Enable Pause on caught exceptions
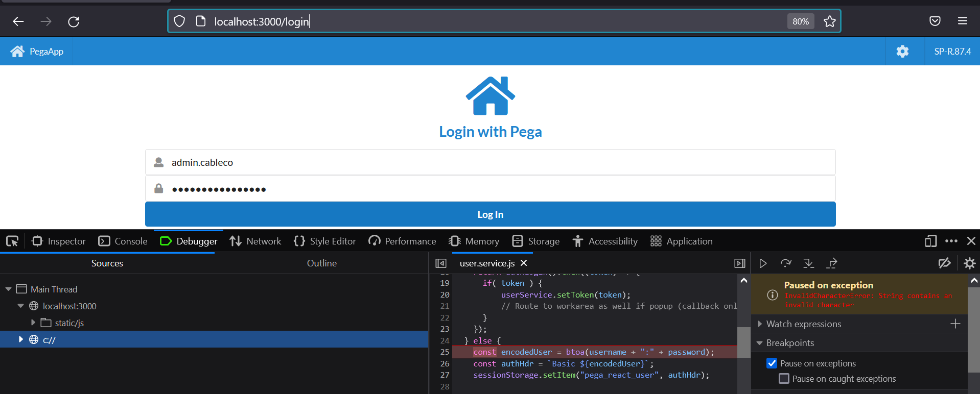This screenshot has width=980, height=394. [x=784, y=379]
